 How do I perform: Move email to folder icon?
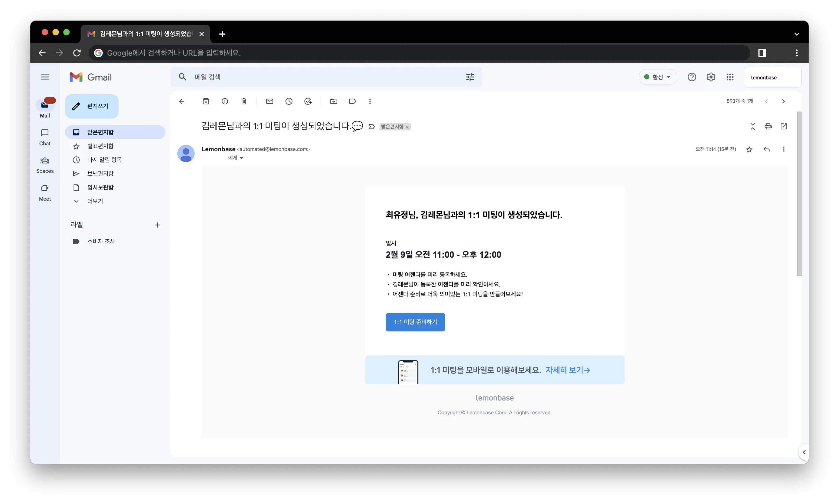[x=334, y=101]
